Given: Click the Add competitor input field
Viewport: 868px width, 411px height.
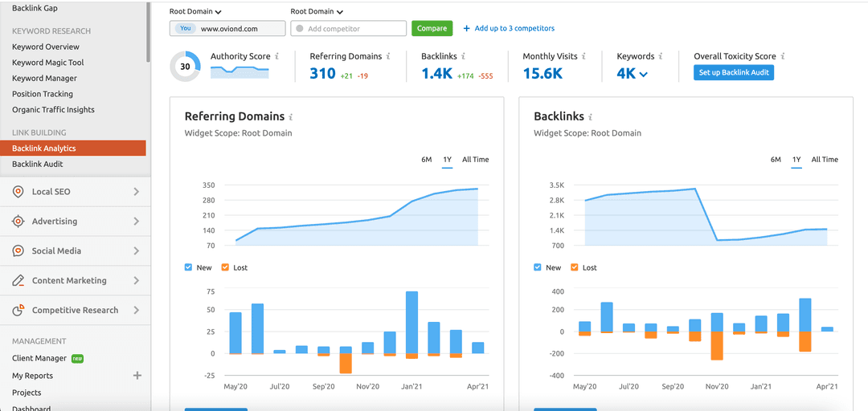Looking at the screenshot, I should tap(349, 28).
